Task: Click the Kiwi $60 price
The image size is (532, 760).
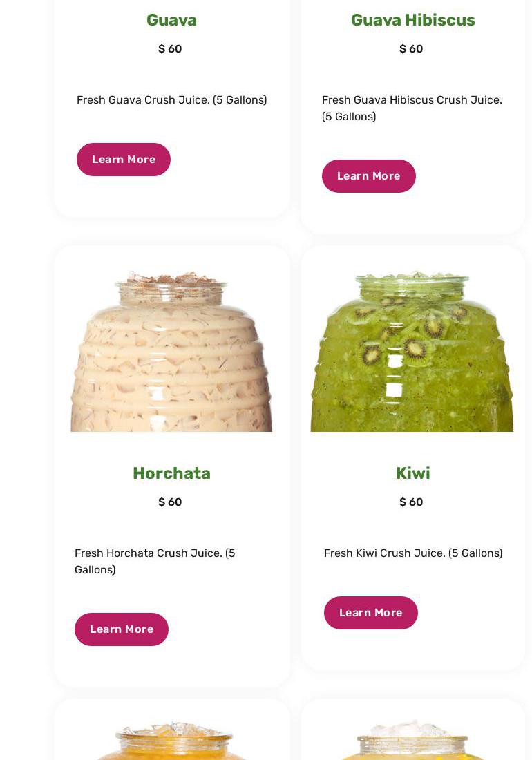Action: click(411, 502)
